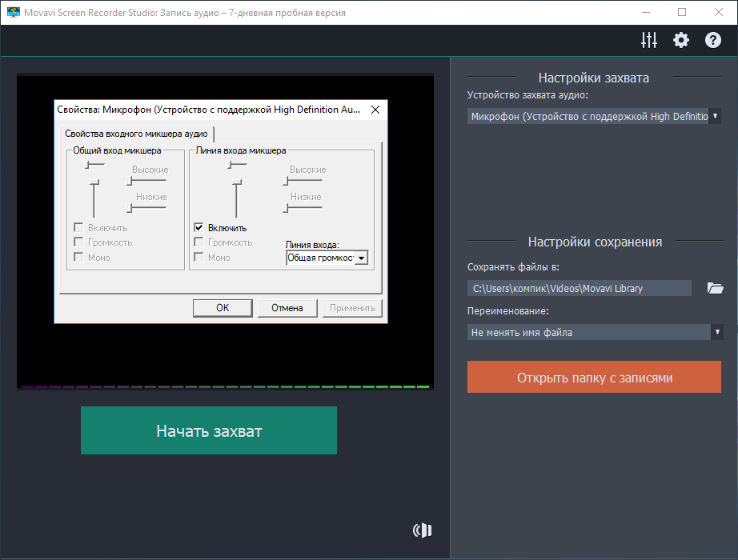Open help with the question mark icon
This screenshot has width=738, height=560.
(712, 40)
